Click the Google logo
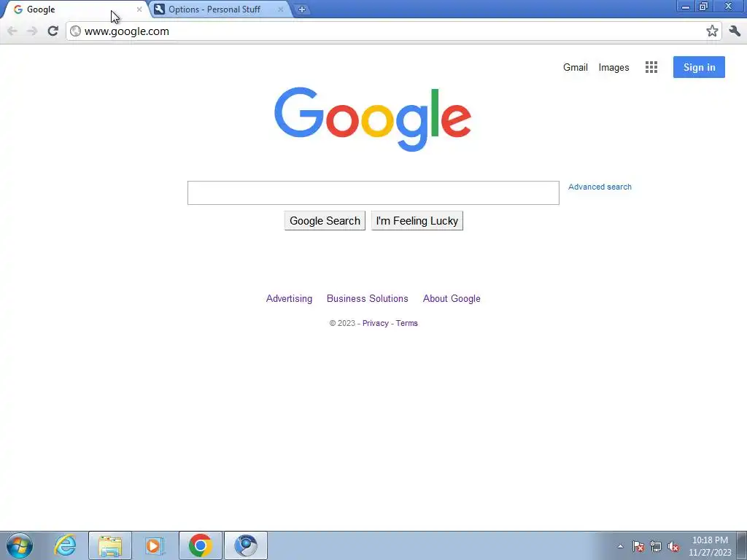The width and height of the screenshot is (747, 560). (x=373, y=119)
